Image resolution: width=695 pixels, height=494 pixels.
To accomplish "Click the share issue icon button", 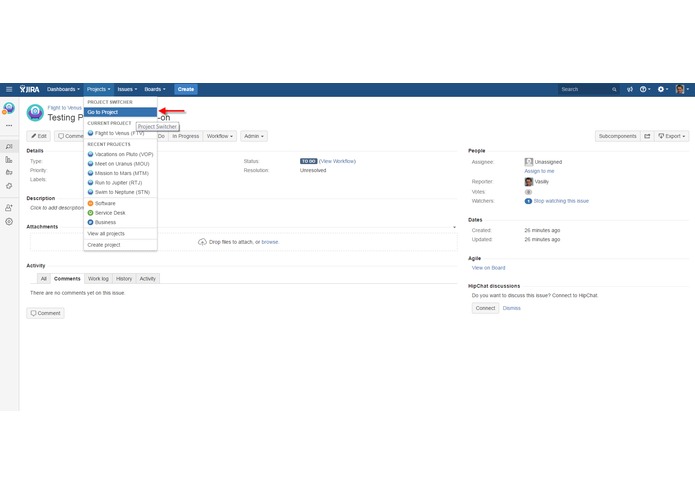I will pos(647,136).
